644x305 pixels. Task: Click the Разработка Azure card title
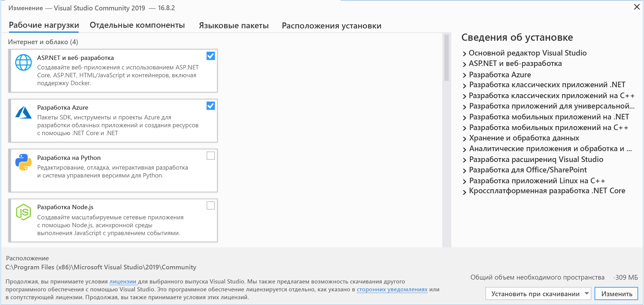[x=62, y=108]
